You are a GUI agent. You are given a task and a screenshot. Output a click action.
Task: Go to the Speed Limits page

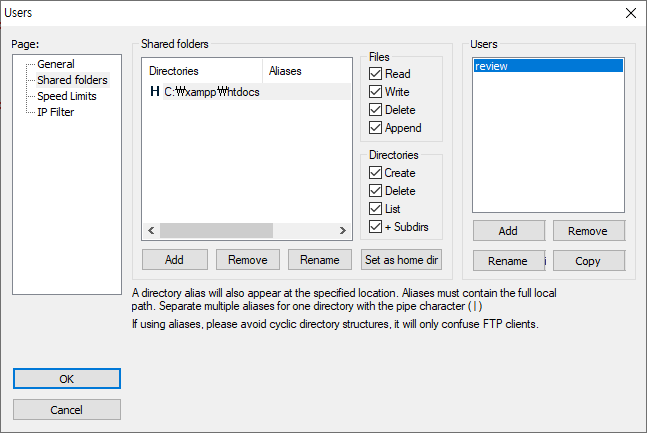(67, 96)
